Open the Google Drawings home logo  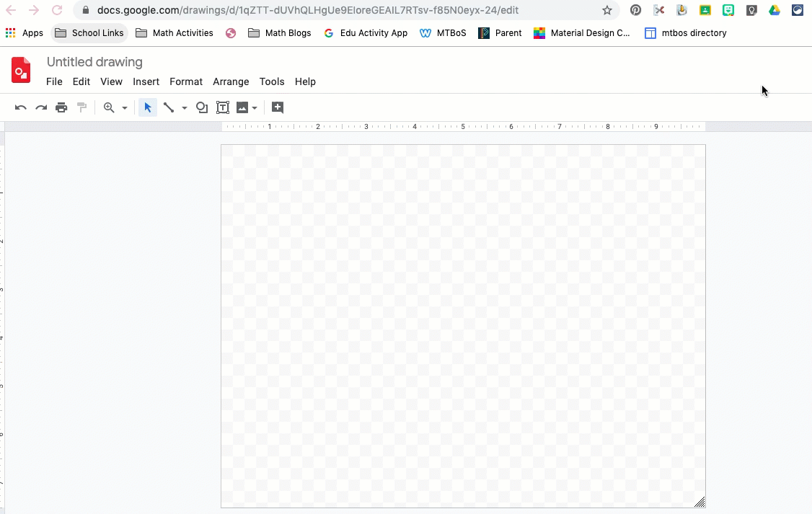click(21, 71)
